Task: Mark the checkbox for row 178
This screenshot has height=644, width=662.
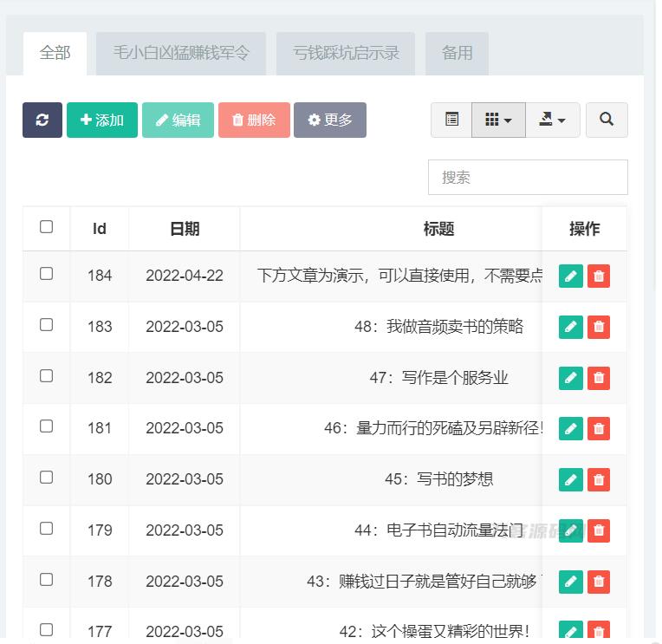Action: coord(46,579)
